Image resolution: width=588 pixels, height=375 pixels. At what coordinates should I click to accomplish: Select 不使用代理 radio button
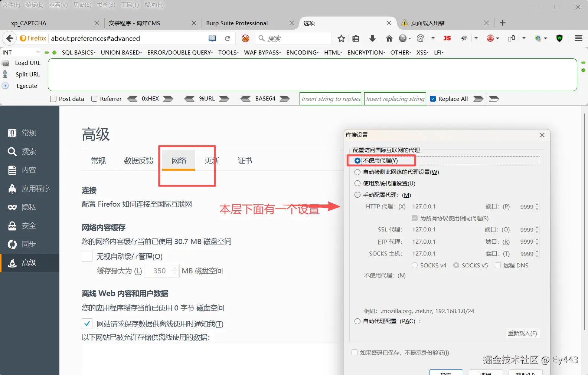coord(357,161)
